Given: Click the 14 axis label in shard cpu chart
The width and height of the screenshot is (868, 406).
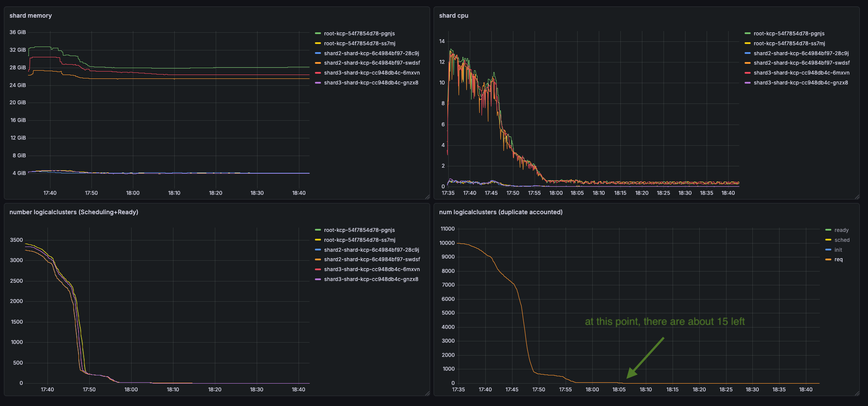Looking at the screenshot, I should coord(442,41).
